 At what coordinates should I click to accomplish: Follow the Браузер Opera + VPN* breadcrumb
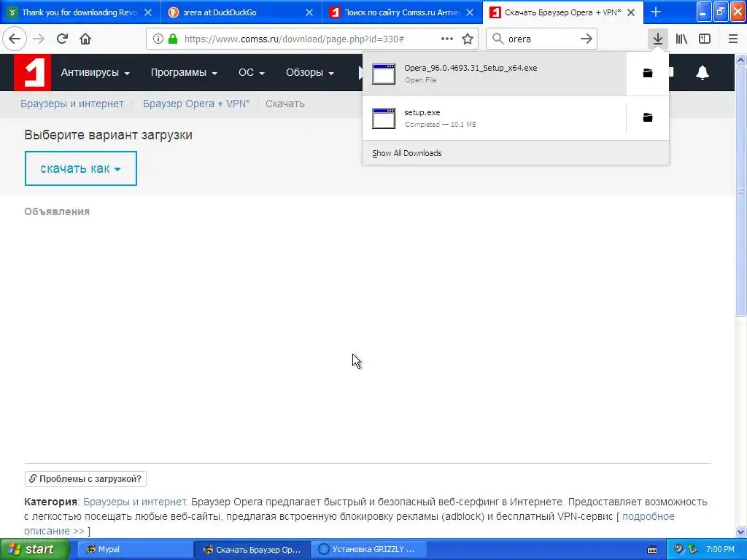[x=196, y=104]
